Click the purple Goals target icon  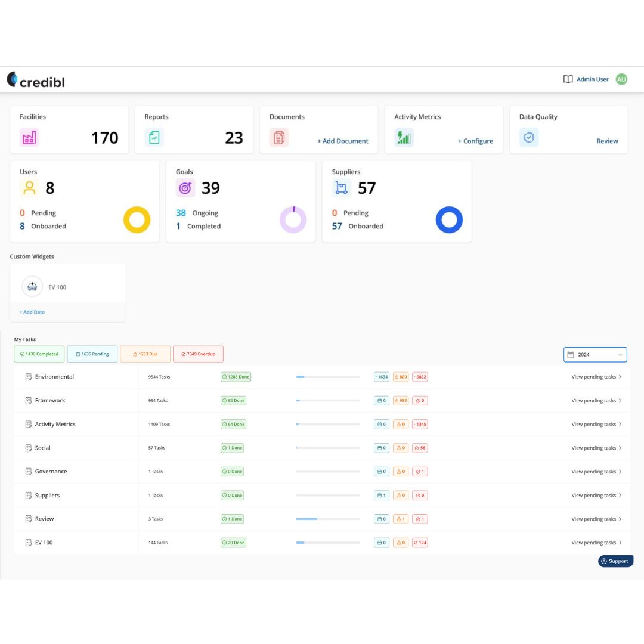[x=185, y=188]
